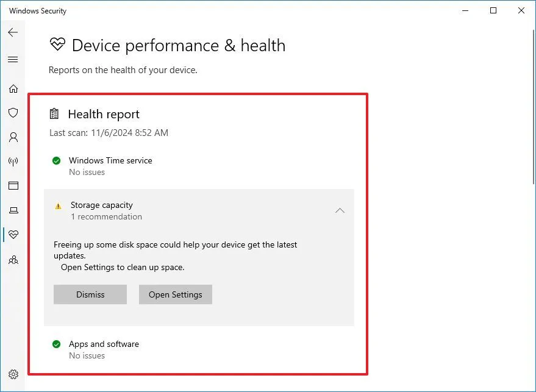Click the vertical scrollbar thumb

tap(534, 107)
